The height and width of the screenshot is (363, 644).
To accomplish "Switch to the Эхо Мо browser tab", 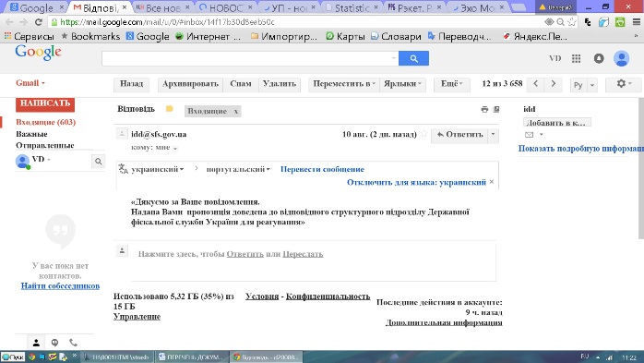I will click(x=477, y=7).
